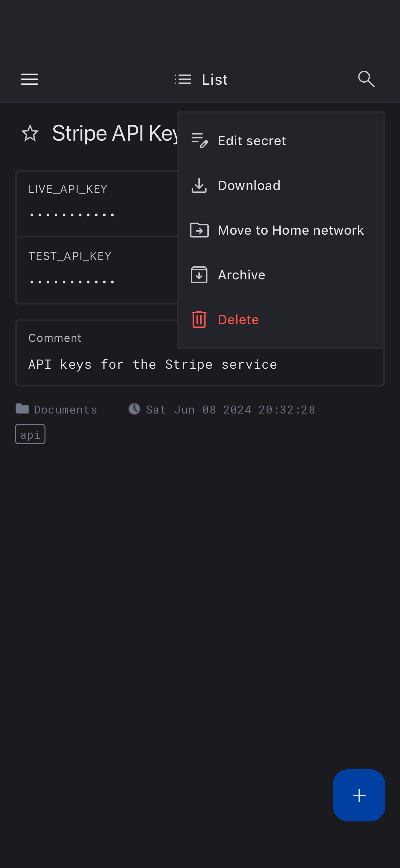400x868 pixels.
Task: Select Edit secret from the menu
Action: click(x=252, y=141)
